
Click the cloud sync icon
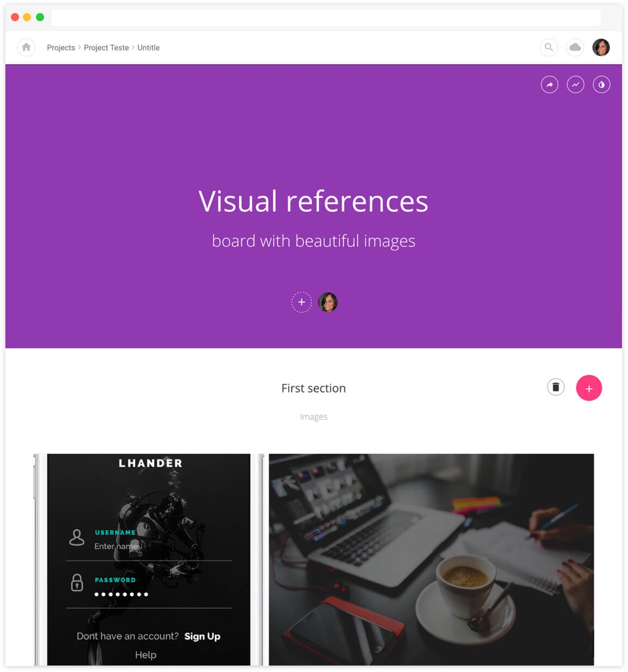click(x=575, y=47)
